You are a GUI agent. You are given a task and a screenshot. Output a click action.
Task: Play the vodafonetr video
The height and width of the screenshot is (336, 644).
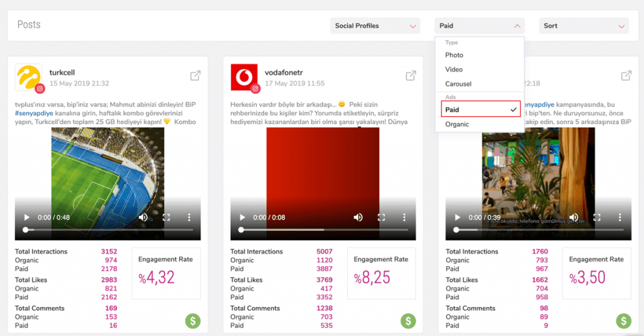[242, 217]
